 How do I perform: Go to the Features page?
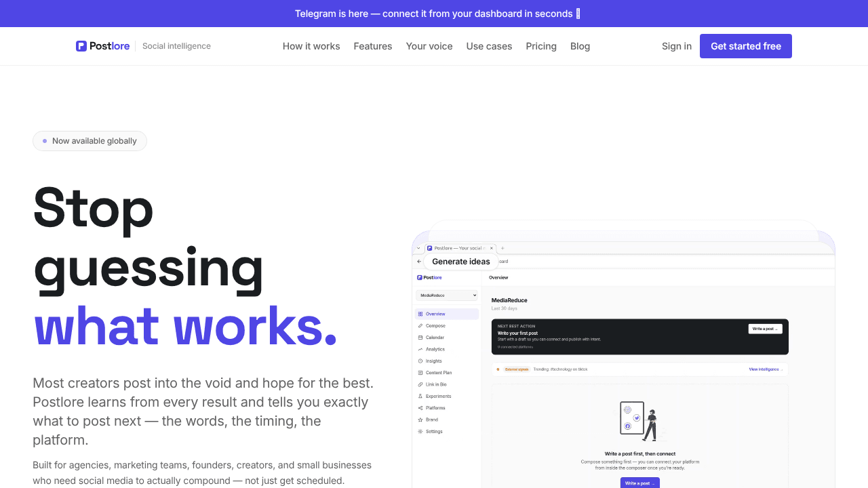[x=373, y=46]
